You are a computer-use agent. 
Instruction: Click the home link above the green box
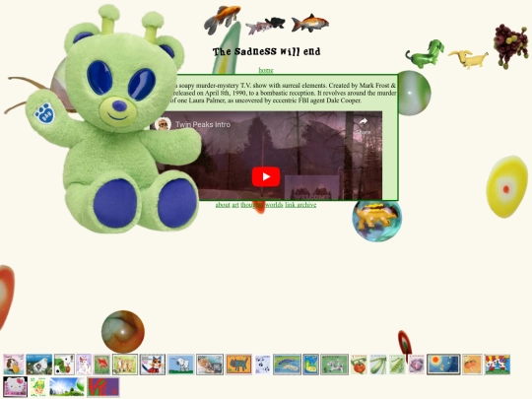pos(266,70)
